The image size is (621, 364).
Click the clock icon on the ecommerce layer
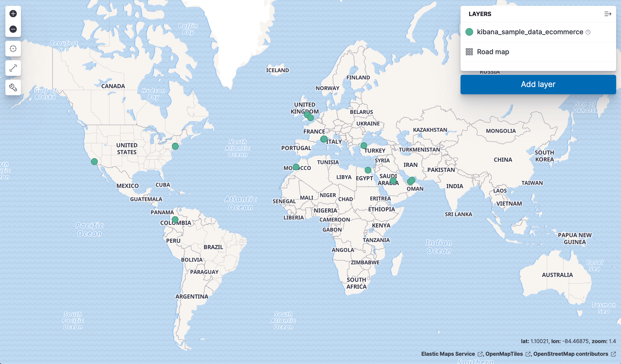pos(588,32)
